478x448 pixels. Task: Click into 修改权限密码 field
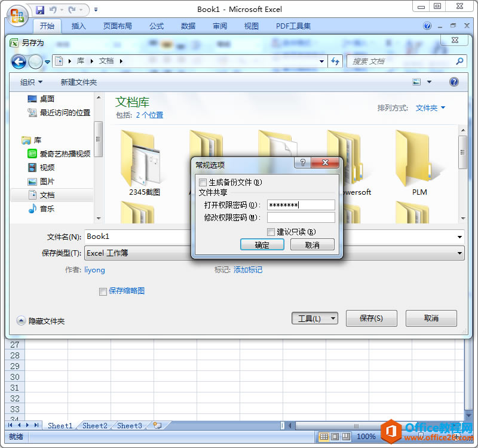click(x=301, y=217)
